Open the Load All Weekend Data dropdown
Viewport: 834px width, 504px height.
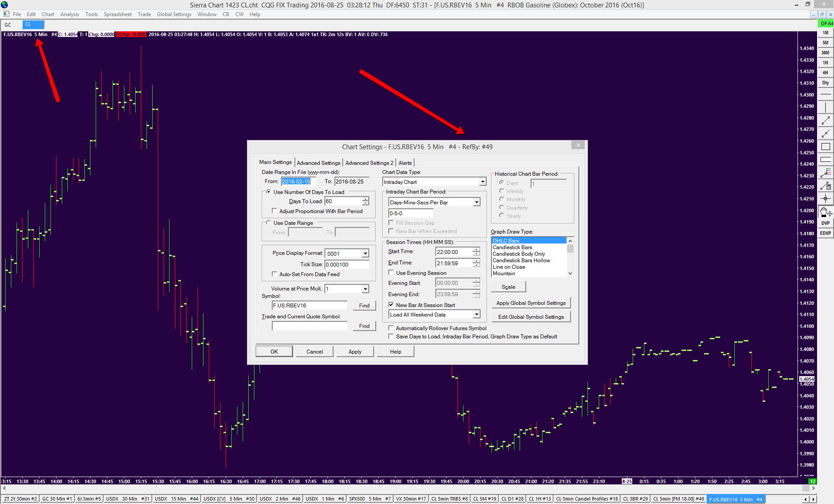coord(477,314)
